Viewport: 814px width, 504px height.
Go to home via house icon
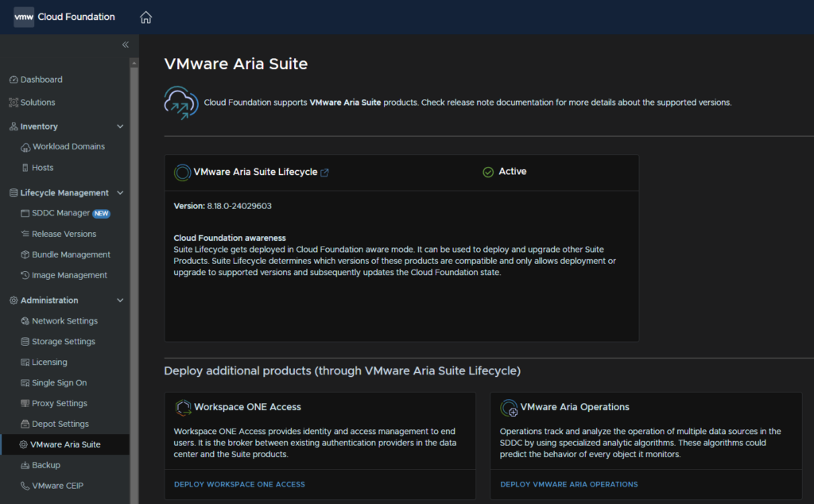[146, 17]
